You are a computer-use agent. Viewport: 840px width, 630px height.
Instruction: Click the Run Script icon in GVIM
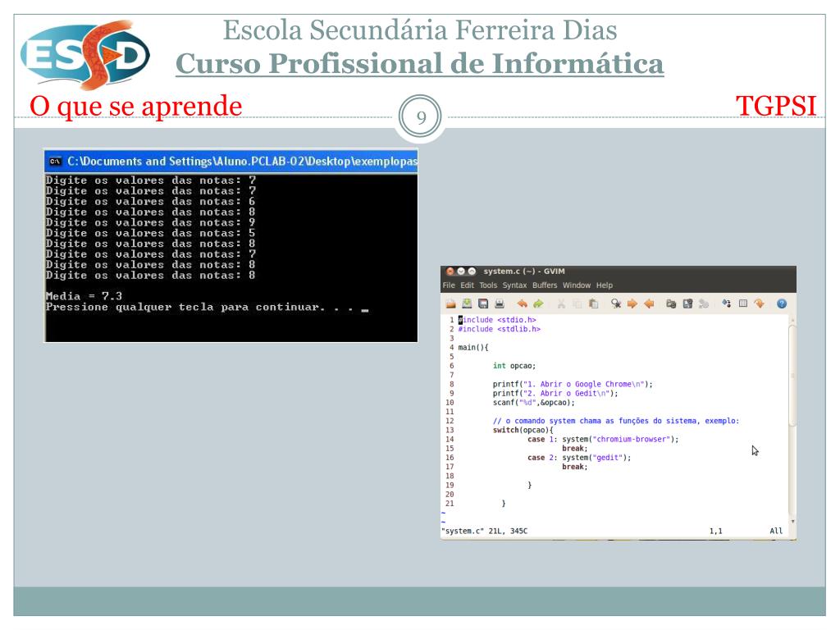pos(704,304)
